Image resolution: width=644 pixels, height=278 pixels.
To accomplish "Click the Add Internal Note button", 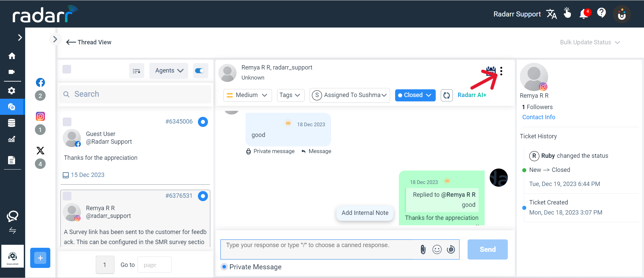I will [365, 213].
